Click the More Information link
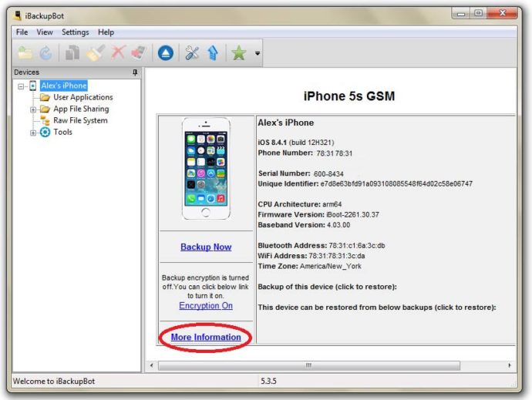The width and height of the screenshot is (532, 400). click(x=206, y=338)
